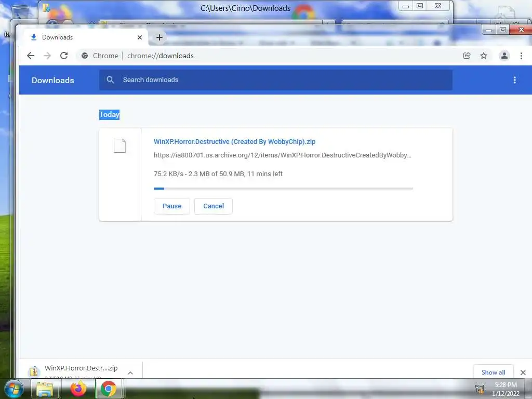Cancel the WinXP.Horror download
Image resolution: width=532 pixels, height=399 pixels.
(214, 206)
